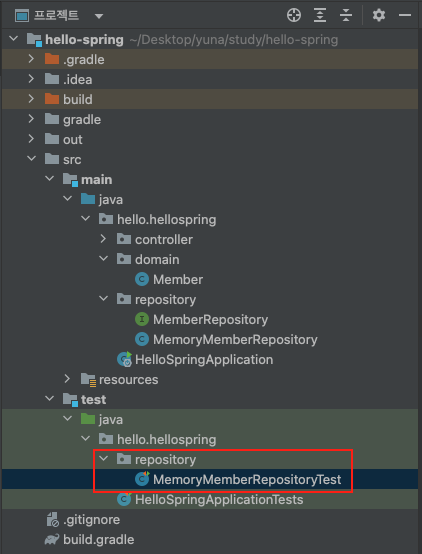
Task: Click the blue java source folder icon under main
Action: 88,199
